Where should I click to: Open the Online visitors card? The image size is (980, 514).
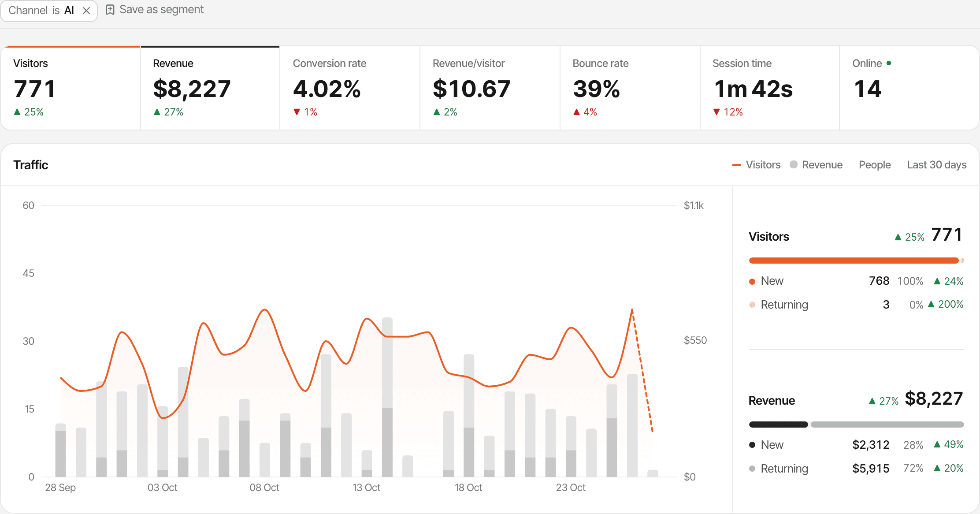909,88
